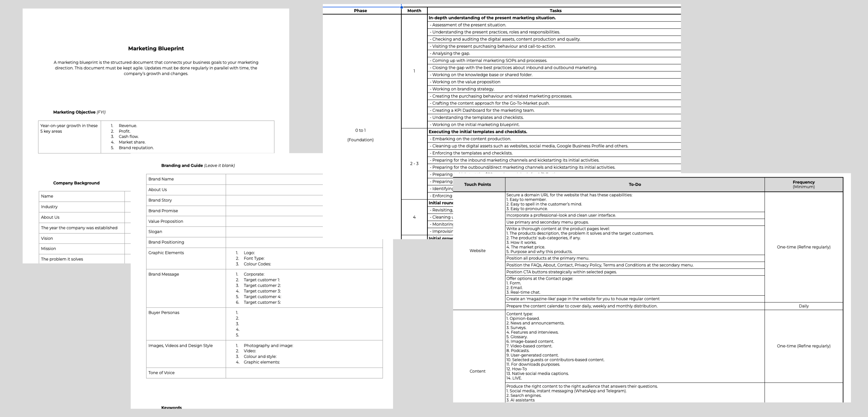
Task: Click the Website touch point cell
Action: point(477,251)
